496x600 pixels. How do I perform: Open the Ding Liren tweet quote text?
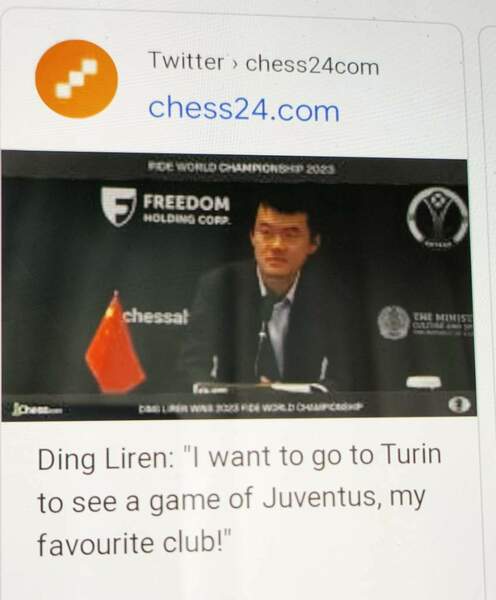coord(240,500)
